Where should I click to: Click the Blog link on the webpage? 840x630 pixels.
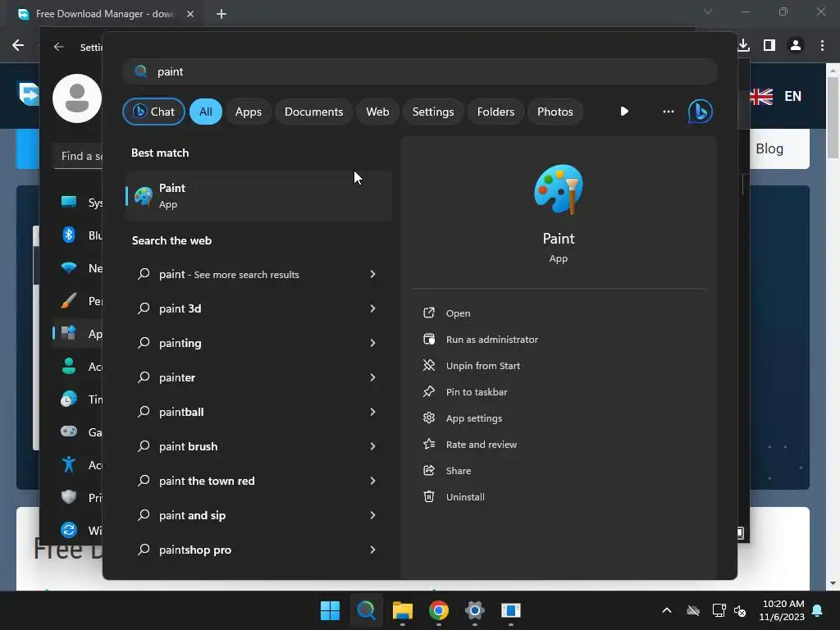pyautogui.click(x=769, y=148)
